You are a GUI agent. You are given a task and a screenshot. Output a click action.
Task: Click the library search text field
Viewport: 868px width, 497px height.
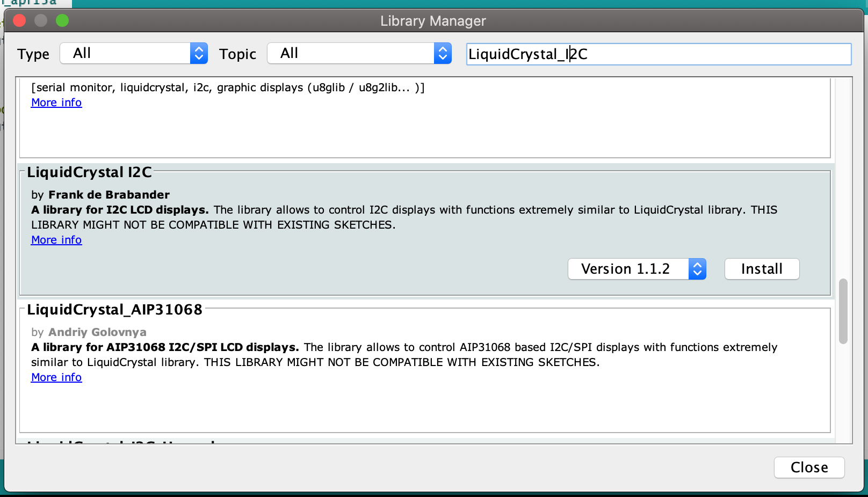click(x=658, y=54)
